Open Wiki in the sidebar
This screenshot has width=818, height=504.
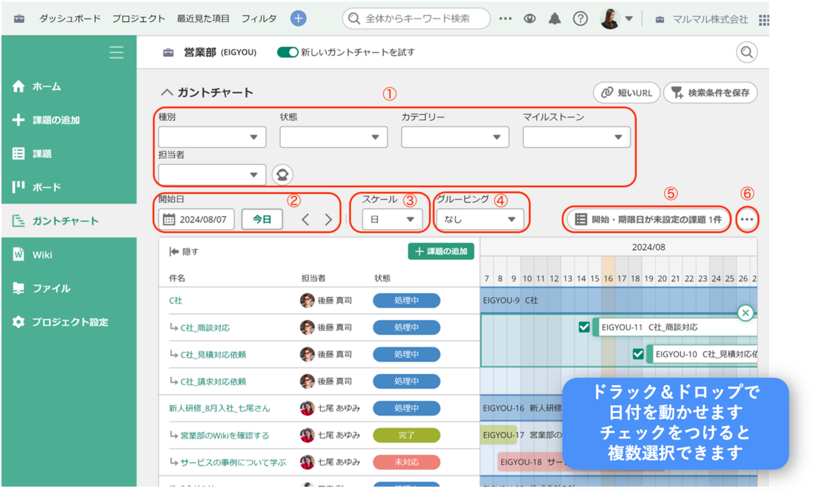[42, 255]
